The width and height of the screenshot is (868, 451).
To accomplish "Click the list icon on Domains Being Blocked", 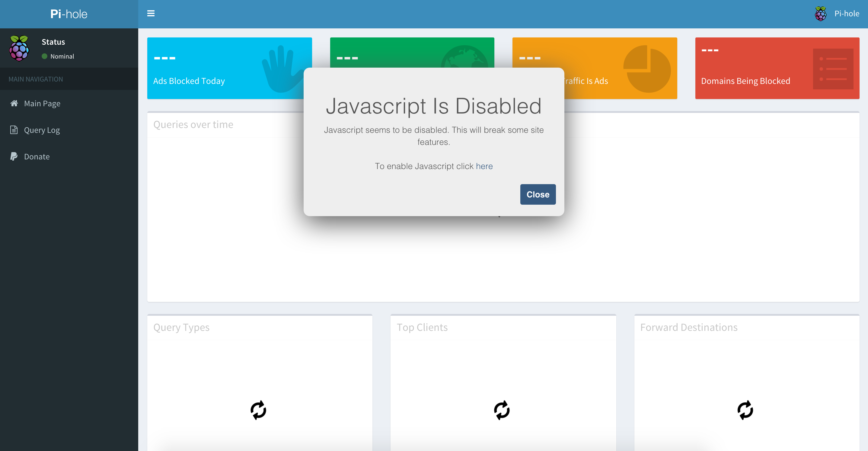I will (x=833, y=69).
